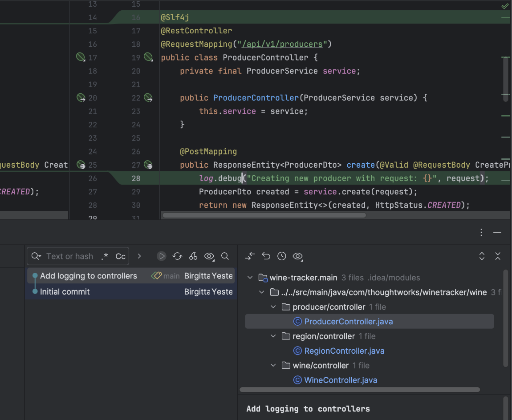The width and height of the screenshot is (512, 420).
Task: Click into the Text or hash search field
Action: point(71,256)
